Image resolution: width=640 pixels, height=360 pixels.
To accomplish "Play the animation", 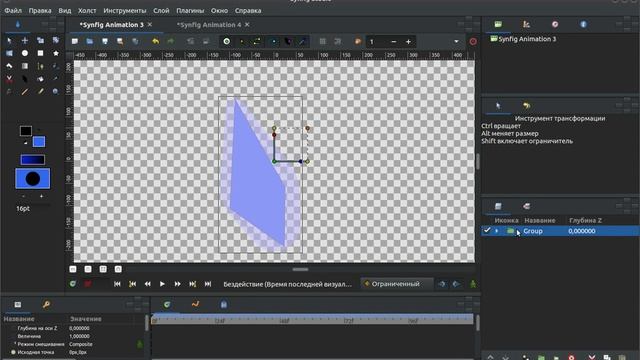I will pyautogui.click(x=162, y=284).
